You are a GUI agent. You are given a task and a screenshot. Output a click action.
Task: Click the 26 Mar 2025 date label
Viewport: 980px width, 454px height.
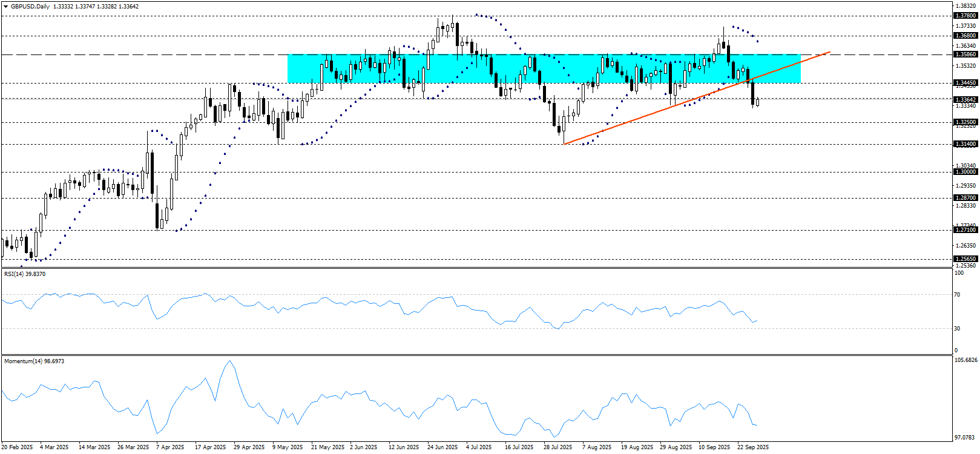(x=133, y=447)
